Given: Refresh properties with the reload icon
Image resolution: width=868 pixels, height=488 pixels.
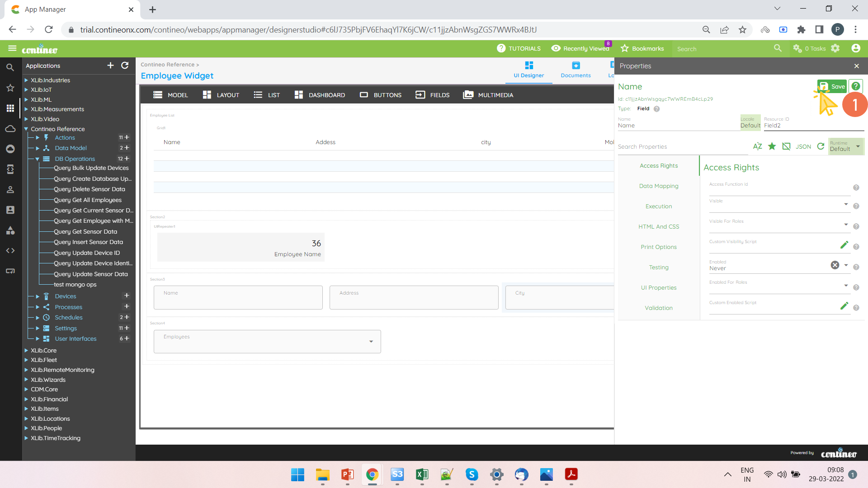Looking at the screenshot, I should [821, 146].
